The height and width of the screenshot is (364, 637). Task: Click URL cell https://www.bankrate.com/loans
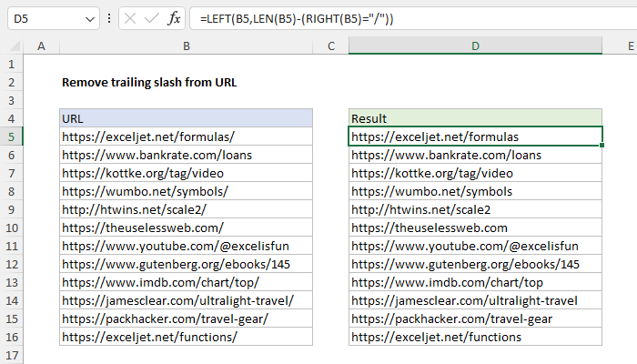click(x=186, y=155)
